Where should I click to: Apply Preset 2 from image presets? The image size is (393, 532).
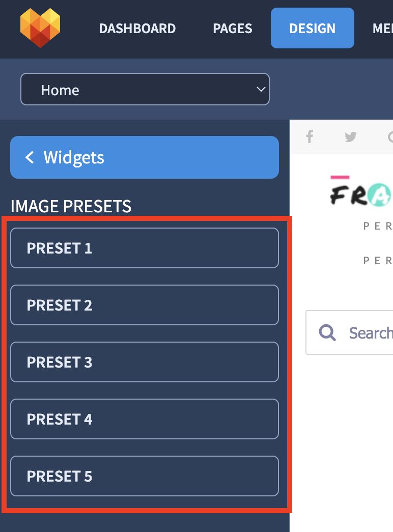click(x=145, y=305)
